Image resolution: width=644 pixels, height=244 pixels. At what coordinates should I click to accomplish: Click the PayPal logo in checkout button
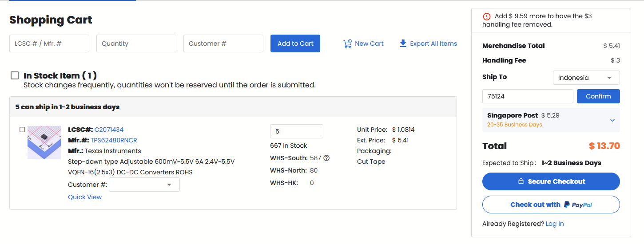point(578,205)
